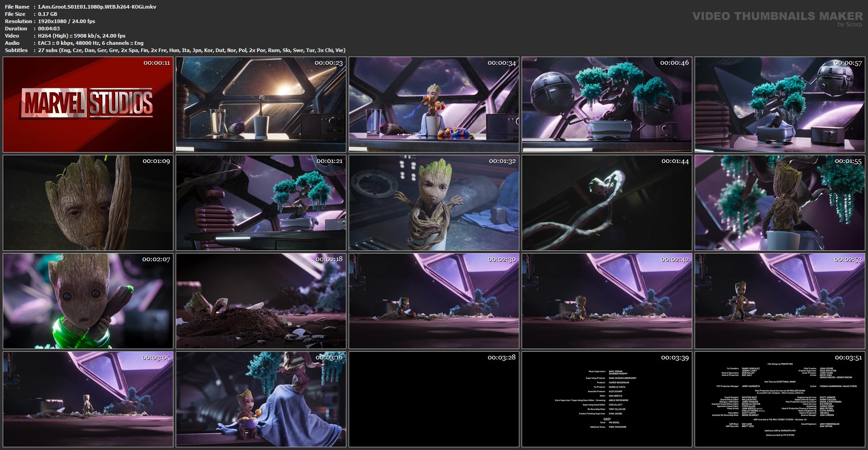
Task: Select the credits thumbnail at 00:03:51
Action: [780, 399]
